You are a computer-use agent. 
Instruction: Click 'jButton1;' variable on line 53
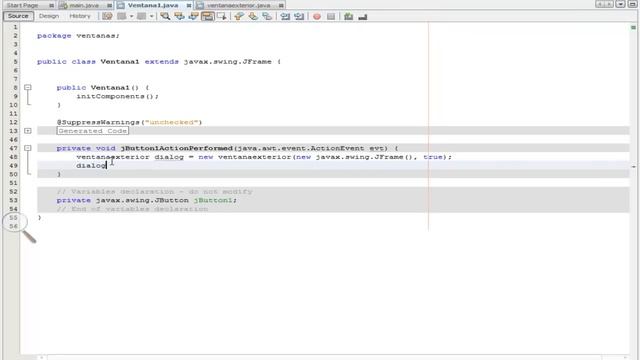point(215,200)
